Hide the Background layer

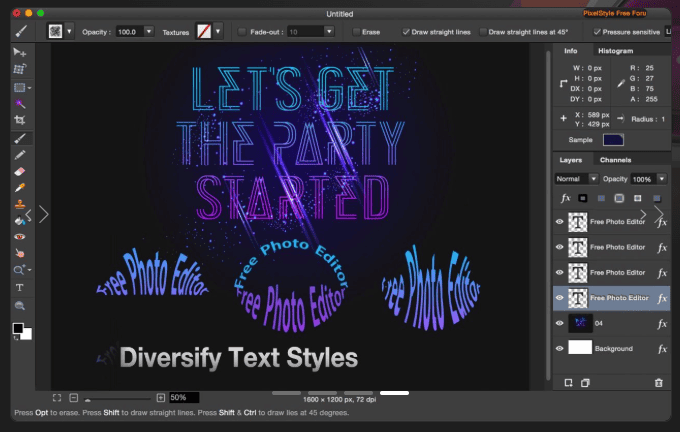[x=559, y=348]
